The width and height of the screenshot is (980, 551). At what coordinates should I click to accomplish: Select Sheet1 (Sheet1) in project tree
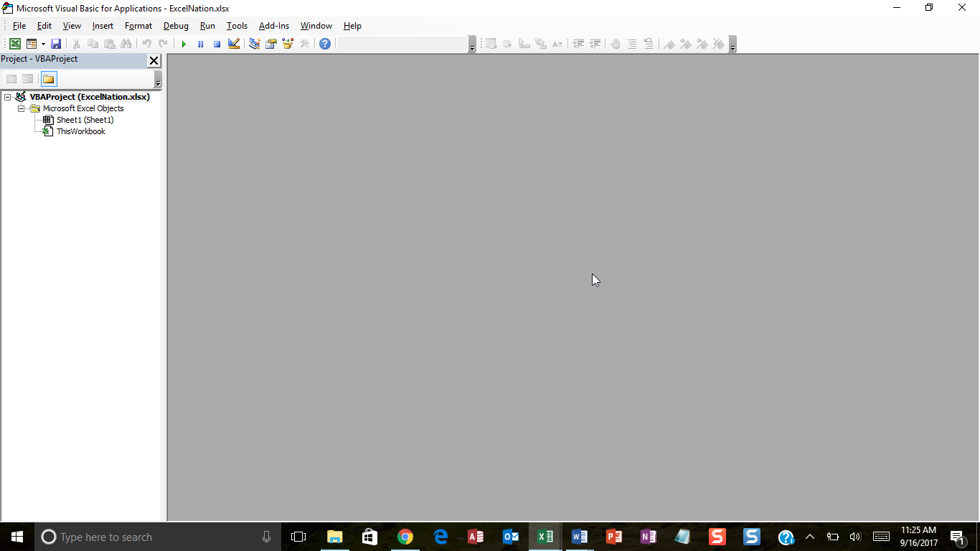(x=85, y=120)
